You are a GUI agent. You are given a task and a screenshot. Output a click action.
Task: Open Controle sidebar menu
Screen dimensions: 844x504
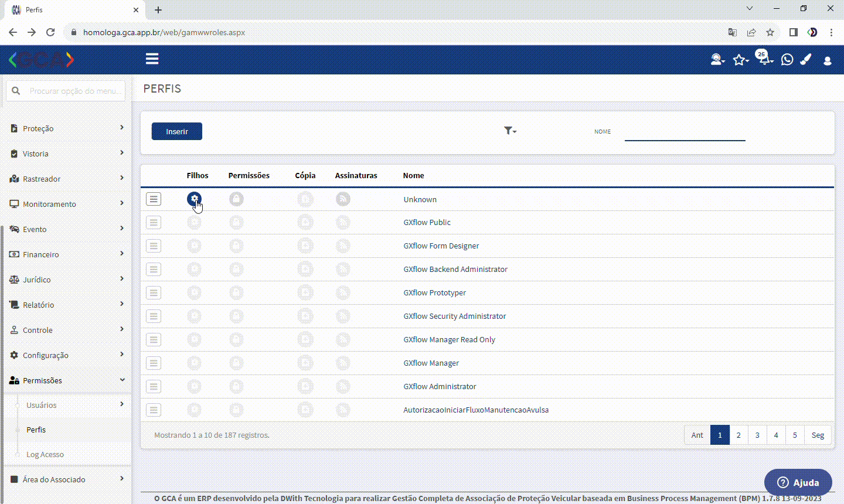[67, 330]
